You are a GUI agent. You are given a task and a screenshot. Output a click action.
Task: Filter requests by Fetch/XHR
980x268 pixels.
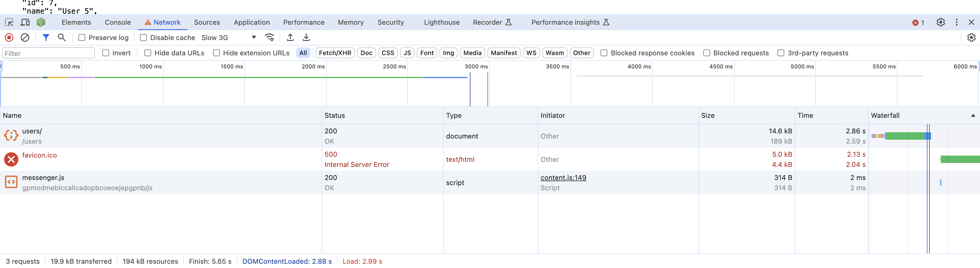pos(335,53)
